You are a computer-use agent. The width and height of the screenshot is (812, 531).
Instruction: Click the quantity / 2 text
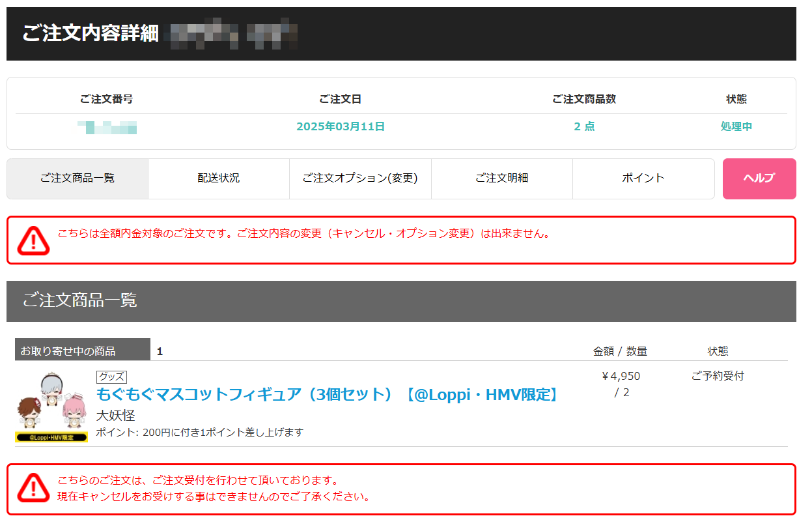(x=622, y=392)
